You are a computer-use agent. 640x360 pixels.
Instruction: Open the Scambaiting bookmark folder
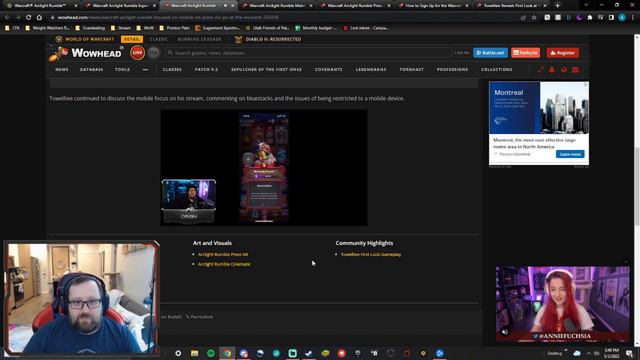pyautogui.click(x=90, y=28)
